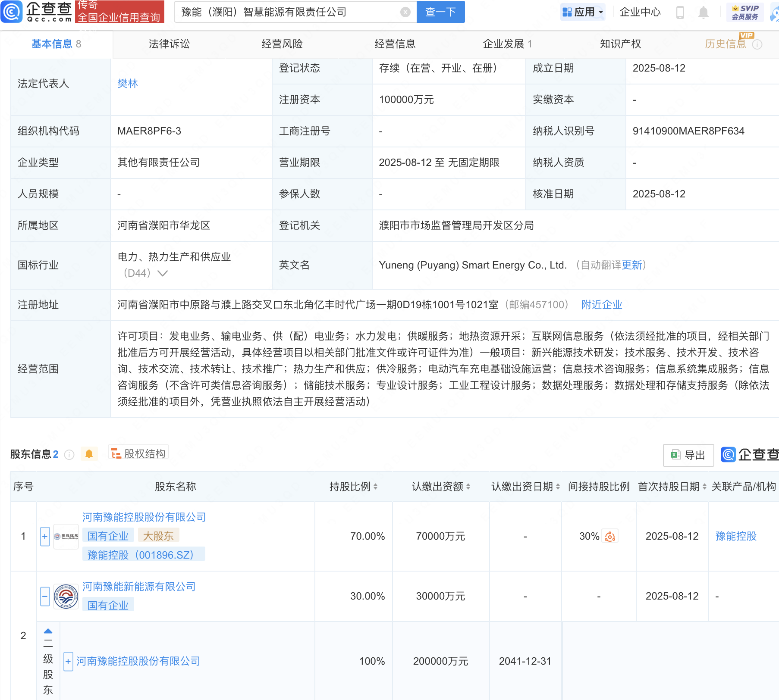Open 企业中心 link
779x700 pixels.
click(x=640, y=12)
